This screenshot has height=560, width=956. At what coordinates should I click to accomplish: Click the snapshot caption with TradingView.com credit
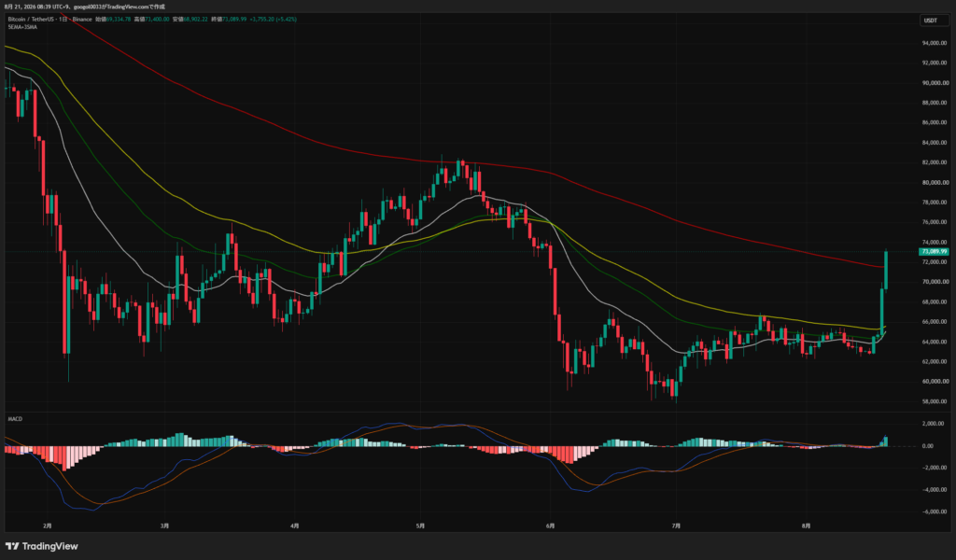coord(85,7)
